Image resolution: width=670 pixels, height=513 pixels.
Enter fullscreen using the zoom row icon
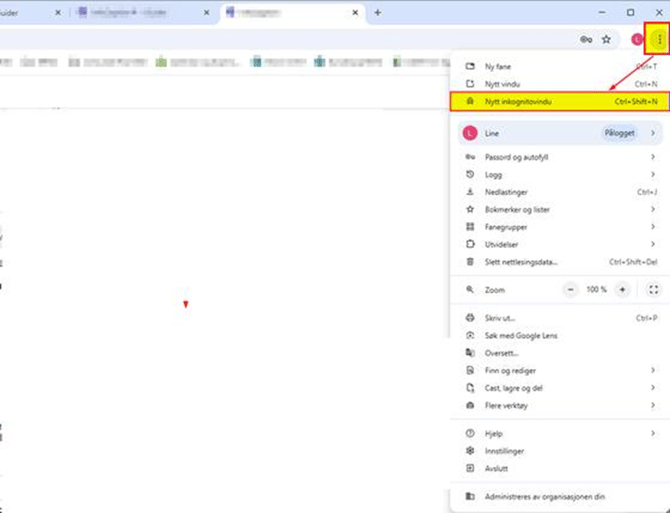653,289
